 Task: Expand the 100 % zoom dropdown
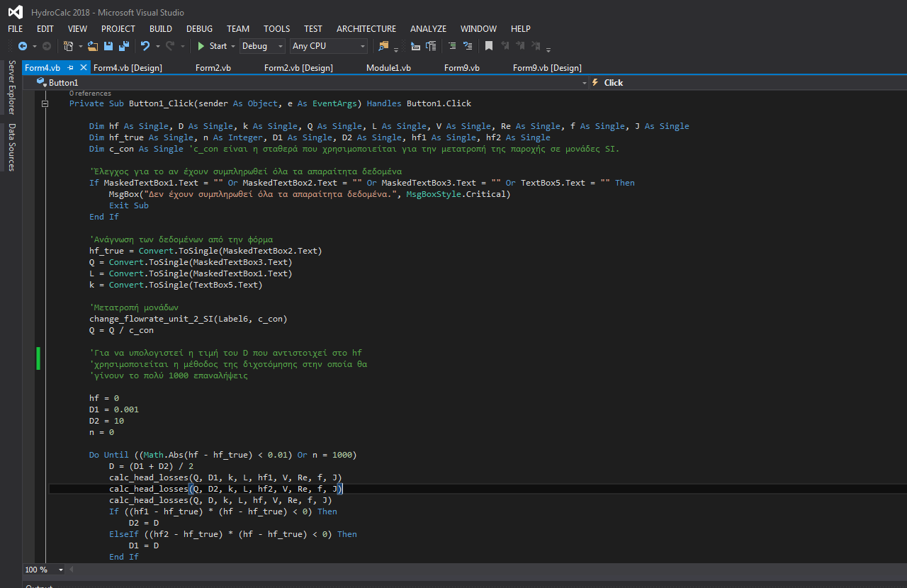pyautogui.click(x=60, y=570)
